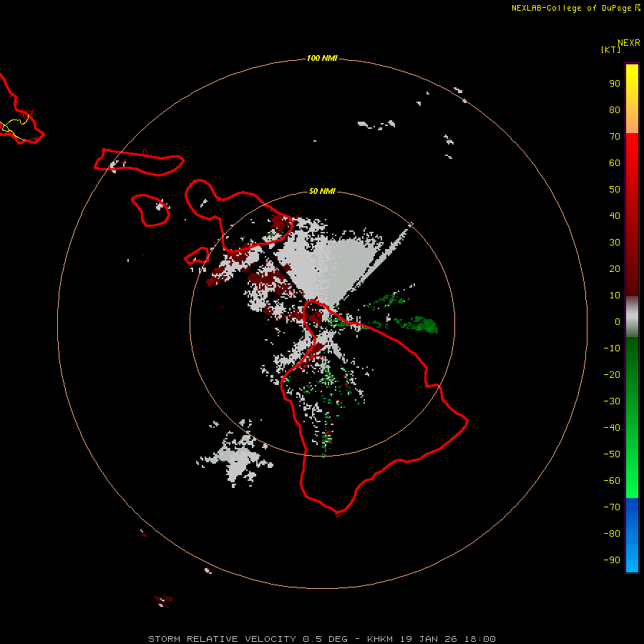Click the -70 value on velocity scale
Viewport: 644px width, 644px height.
(612, 507)
